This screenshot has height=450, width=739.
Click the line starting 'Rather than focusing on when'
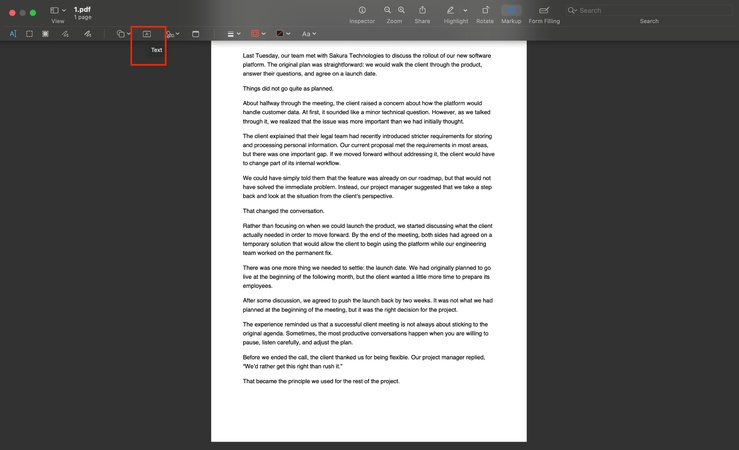(368, 226)
